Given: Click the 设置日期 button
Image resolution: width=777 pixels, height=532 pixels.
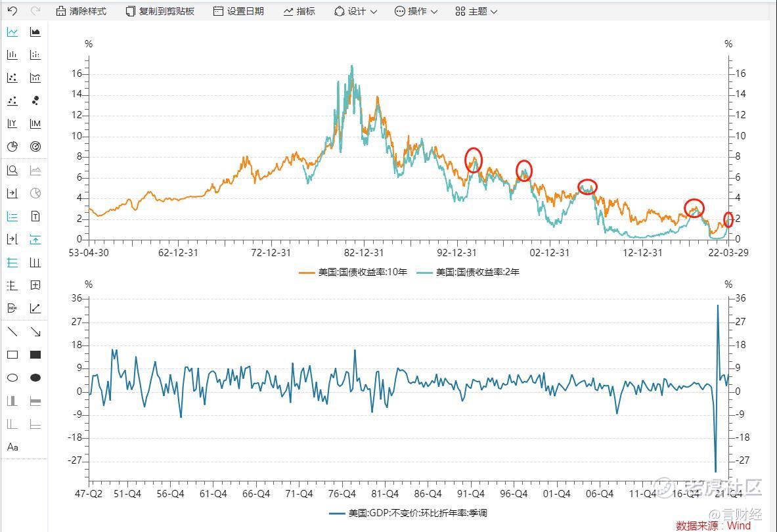Looking at the screenshot, I should [x=238, y=11].
